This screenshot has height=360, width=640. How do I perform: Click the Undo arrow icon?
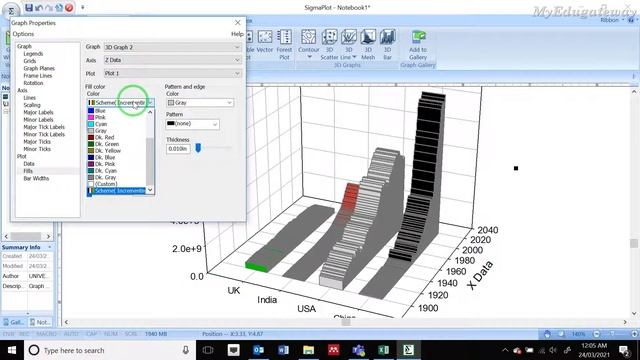point(39,7)
